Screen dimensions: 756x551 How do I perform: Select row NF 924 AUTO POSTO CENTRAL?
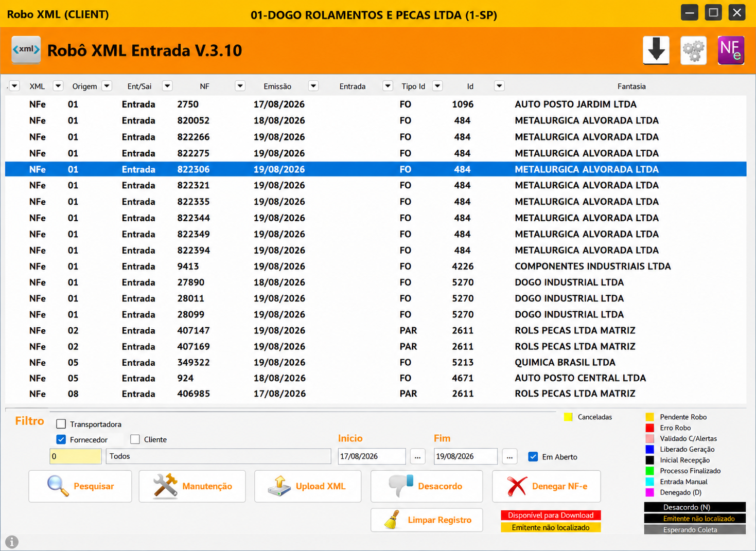376,378
